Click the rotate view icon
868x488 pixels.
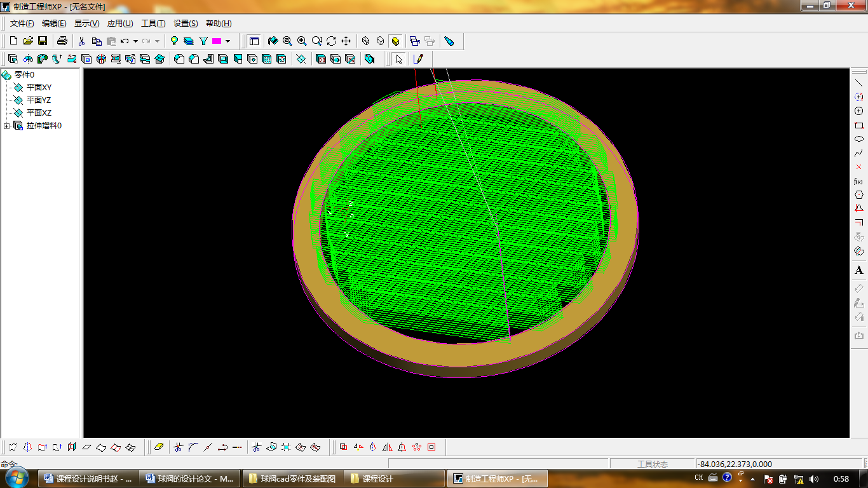(332, 41)
